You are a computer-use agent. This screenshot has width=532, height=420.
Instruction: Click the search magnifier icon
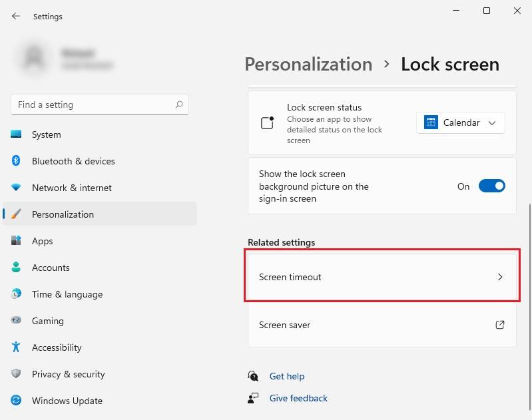point(179,105)
